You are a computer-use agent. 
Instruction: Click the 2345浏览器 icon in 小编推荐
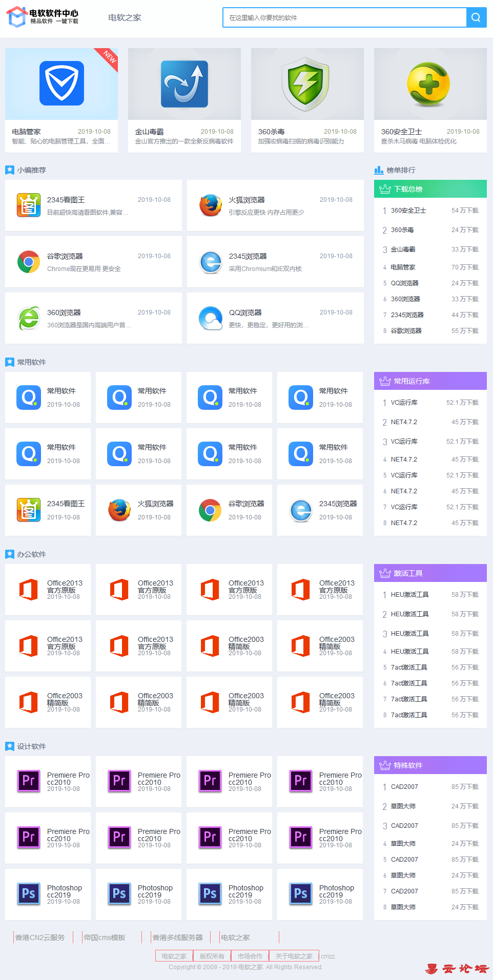[x=211, y=262]
